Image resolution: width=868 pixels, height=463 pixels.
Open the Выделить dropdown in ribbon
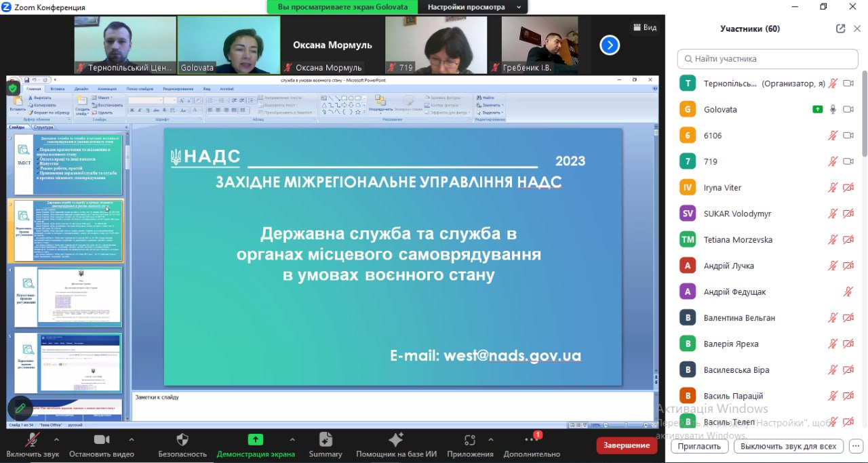[490, 113]
